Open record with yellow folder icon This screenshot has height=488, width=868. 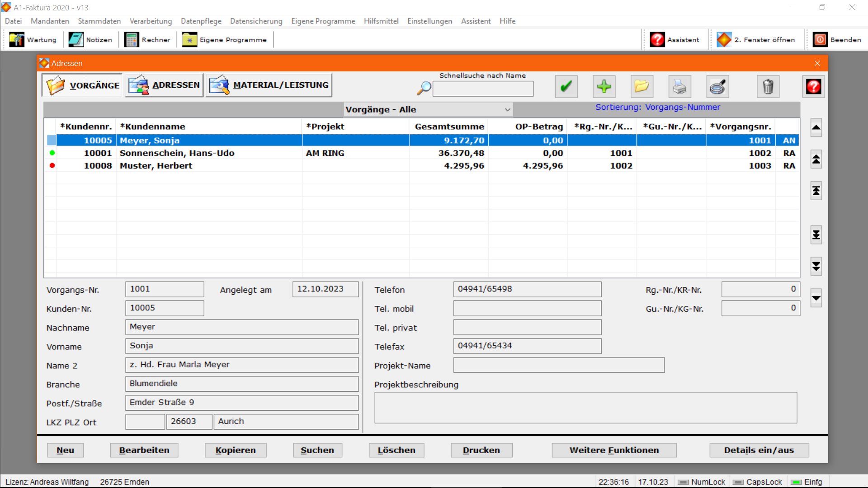[x=642, y=86]
